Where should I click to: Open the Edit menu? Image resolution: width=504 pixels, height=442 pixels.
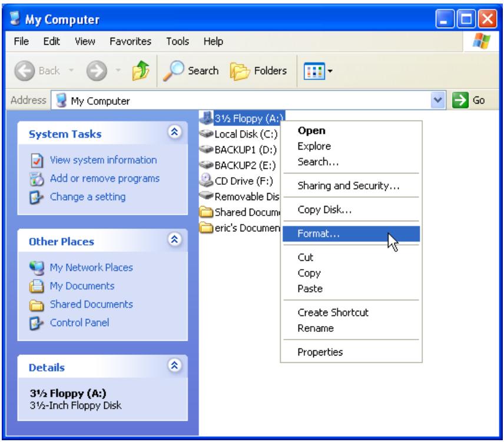tap(51, 41)
